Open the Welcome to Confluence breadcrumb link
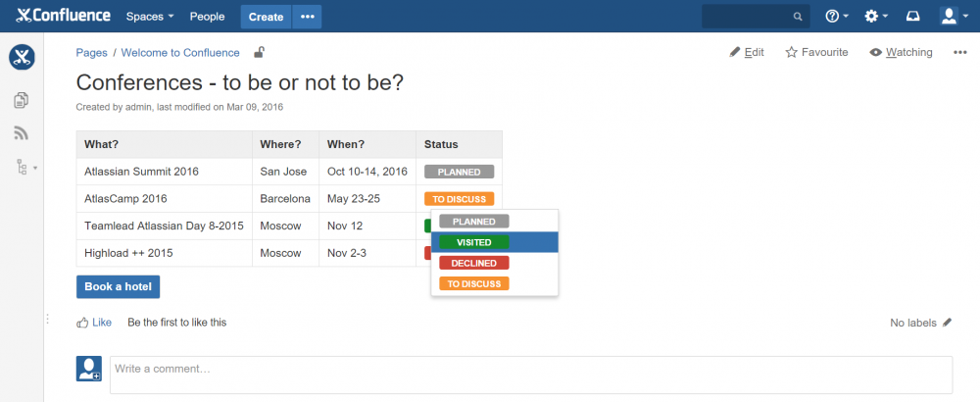Viewport: 980px width, 402px height. click(x=180, y=53)
